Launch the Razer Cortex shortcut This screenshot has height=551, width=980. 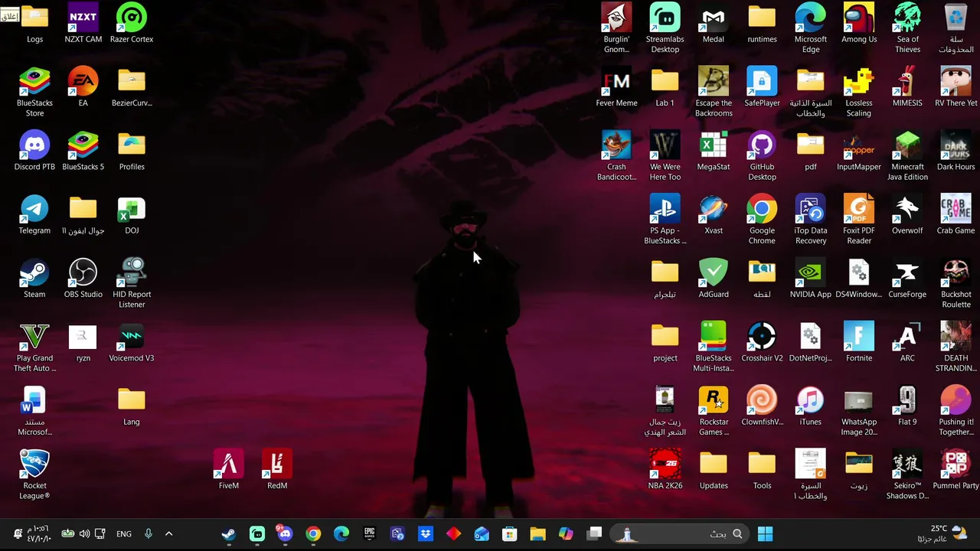[x=132, y=24]
